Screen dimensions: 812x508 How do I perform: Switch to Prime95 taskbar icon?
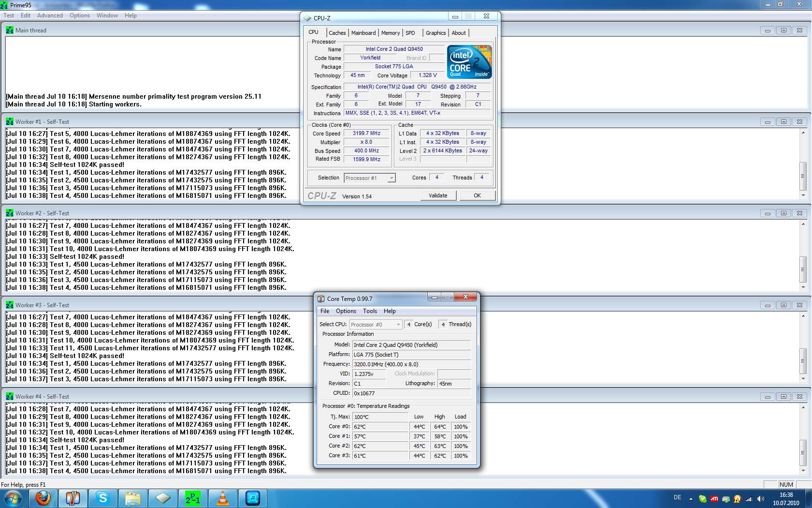pyautogui.click(x=193, y=498)
